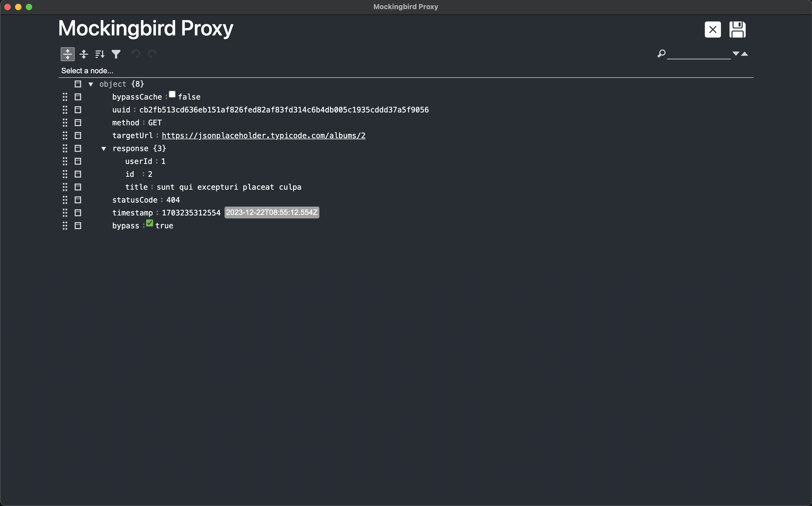Select the title value text
This screenshot has width=812, height=506.
(229, 187)
